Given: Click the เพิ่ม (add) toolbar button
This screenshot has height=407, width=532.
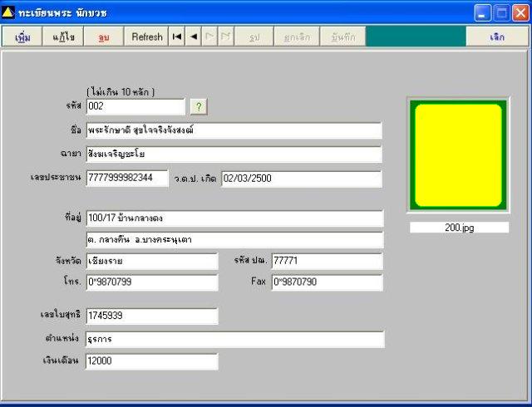Looking at the screenshot, I should point(22,37).
